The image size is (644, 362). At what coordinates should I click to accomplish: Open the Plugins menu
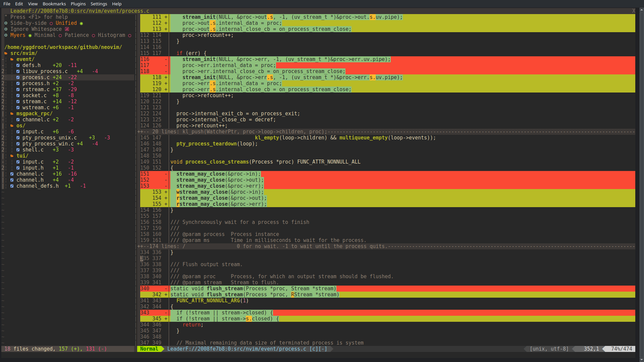coord(78,4)
